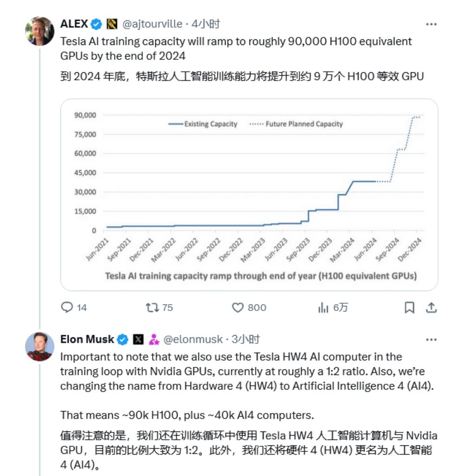The height and width of the screenshot is (476, 458).
Task: Repost ALEX's tweet via retweet icon
Action: 152,307
